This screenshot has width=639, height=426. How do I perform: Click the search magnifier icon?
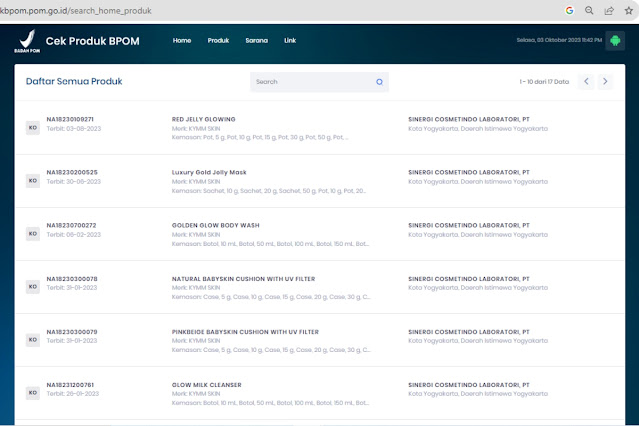379,82
